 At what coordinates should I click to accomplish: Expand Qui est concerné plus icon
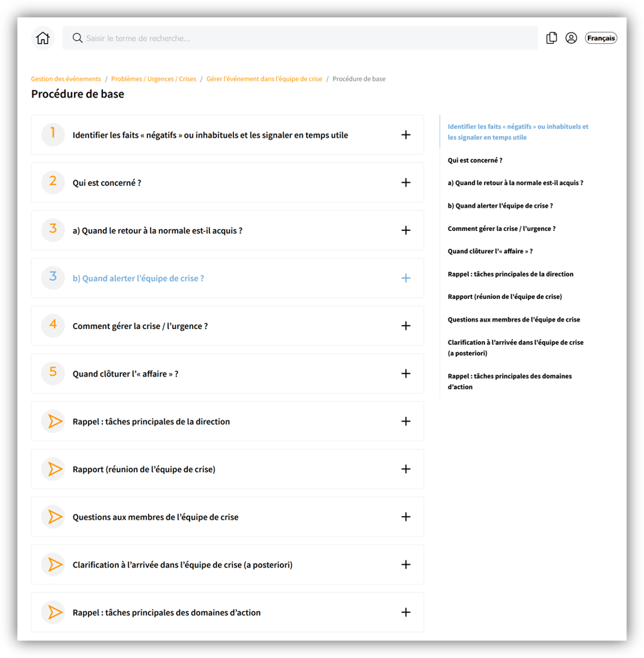point(406,182)
